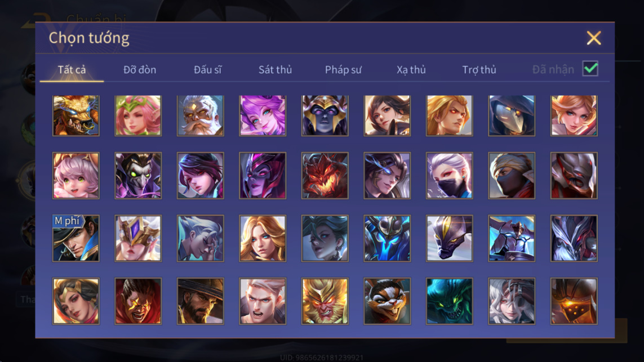Choose the green sea monster hero
Viewport: 644px width, 362px height.
coord(449,301)
